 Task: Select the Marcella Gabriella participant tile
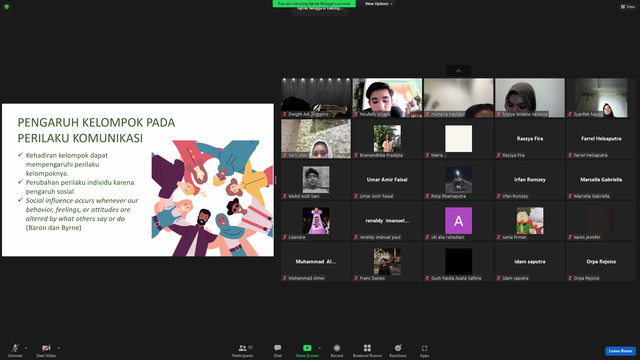click(601, 180)
